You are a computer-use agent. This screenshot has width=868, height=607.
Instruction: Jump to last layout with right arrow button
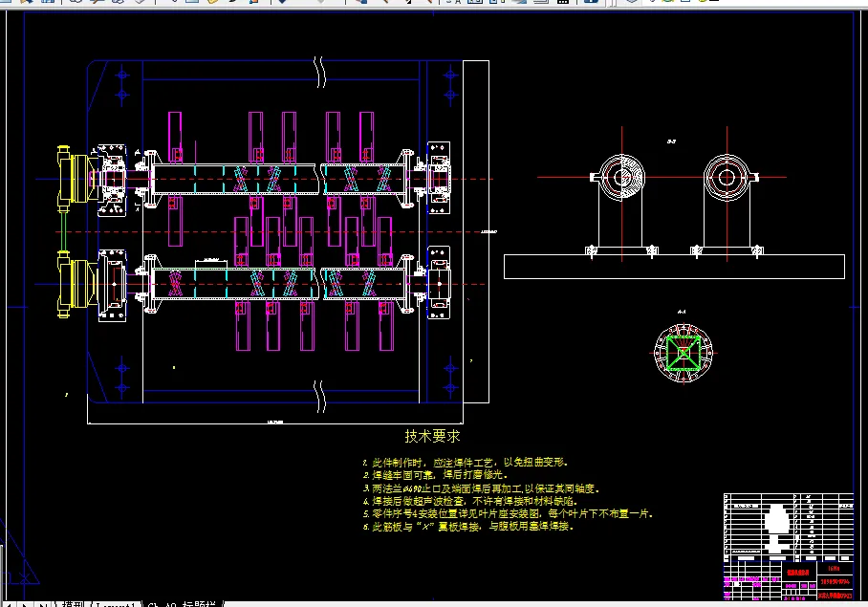pos(44,603)
